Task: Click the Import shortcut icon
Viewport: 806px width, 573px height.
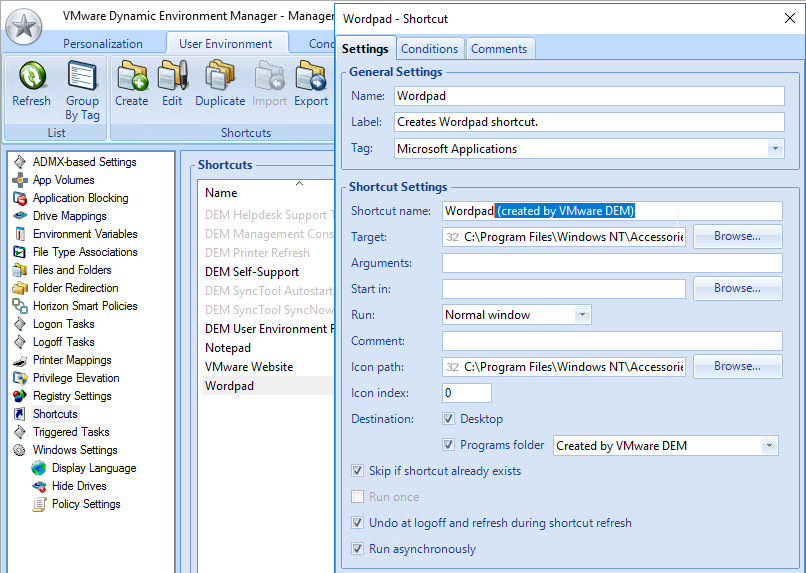Action: coord(269,76)
